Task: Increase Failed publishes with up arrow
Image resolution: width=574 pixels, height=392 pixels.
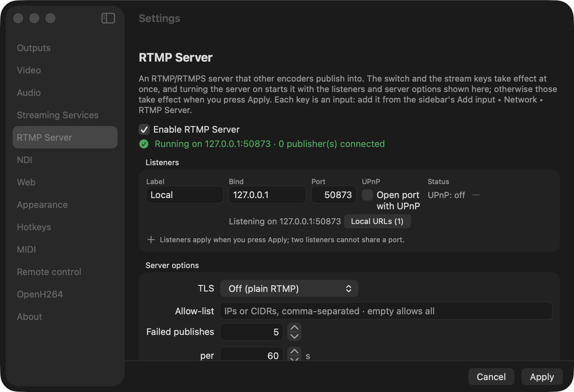Action: pyautogui.click(x=295, y=328)
